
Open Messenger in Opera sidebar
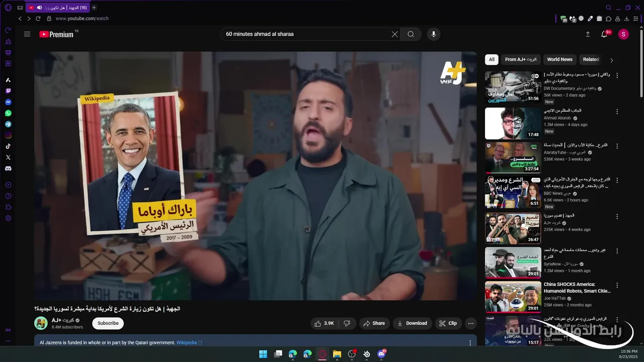(8, 102)
